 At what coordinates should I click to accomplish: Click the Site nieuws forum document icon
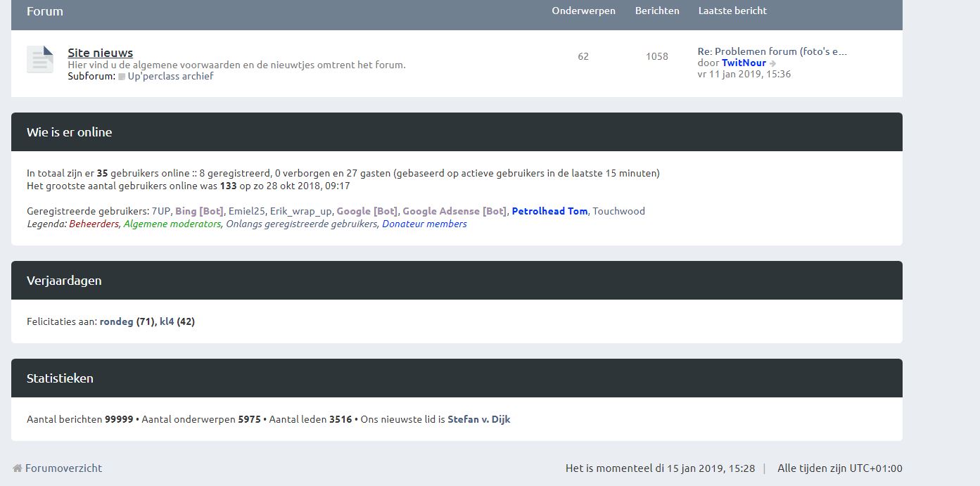pyautogui.click(x=40, y=60)
